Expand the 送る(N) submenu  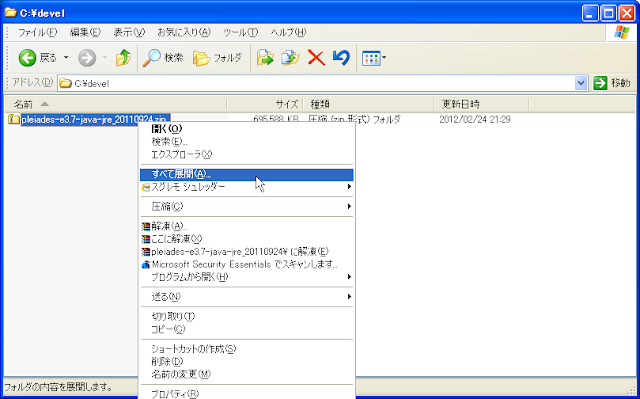coord(247,297)
